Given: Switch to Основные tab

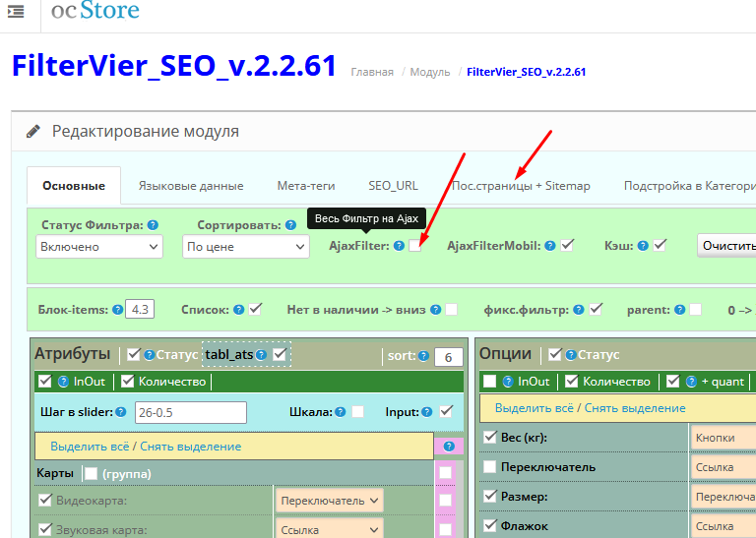Looking at the screenshot, I should pyautogui.click(x=74, y=186).
